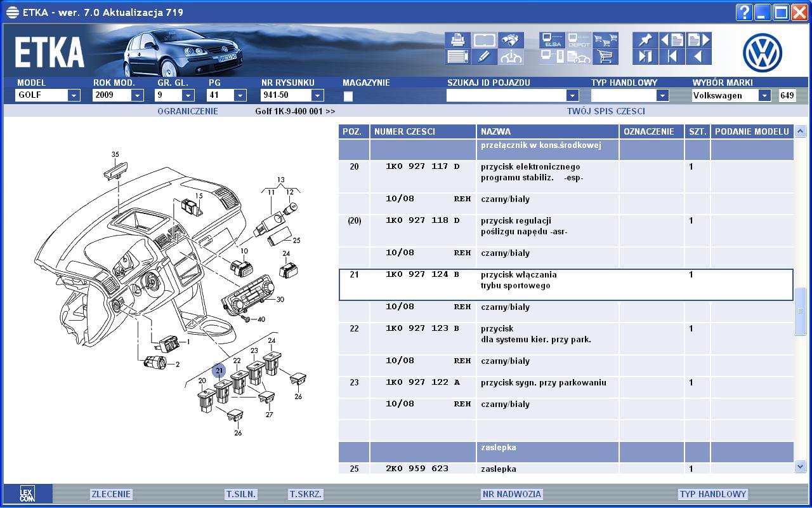
Task: Click T.SILN. in the bottom bar
Action: [x=241, y=494]
